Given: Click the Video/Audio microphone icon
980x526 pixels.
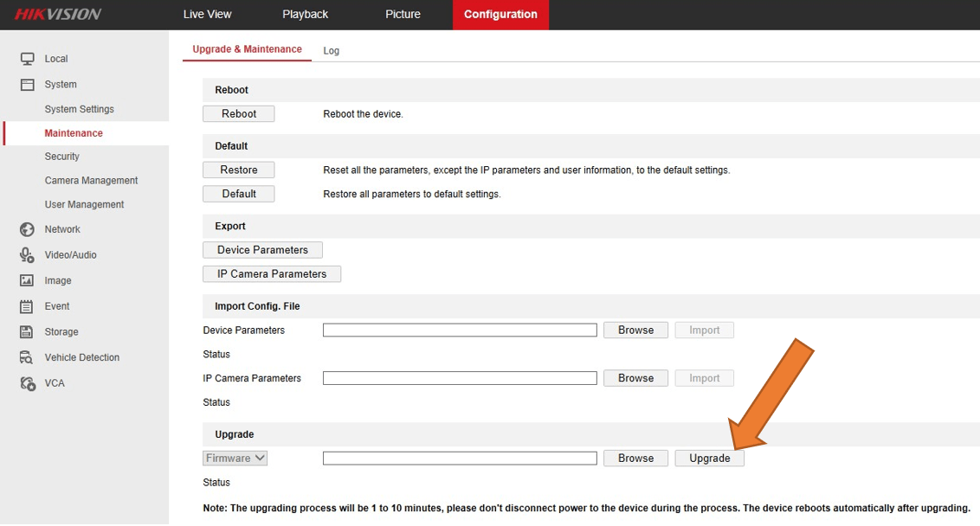Looking at the screenshot, I should coord(27,255).
